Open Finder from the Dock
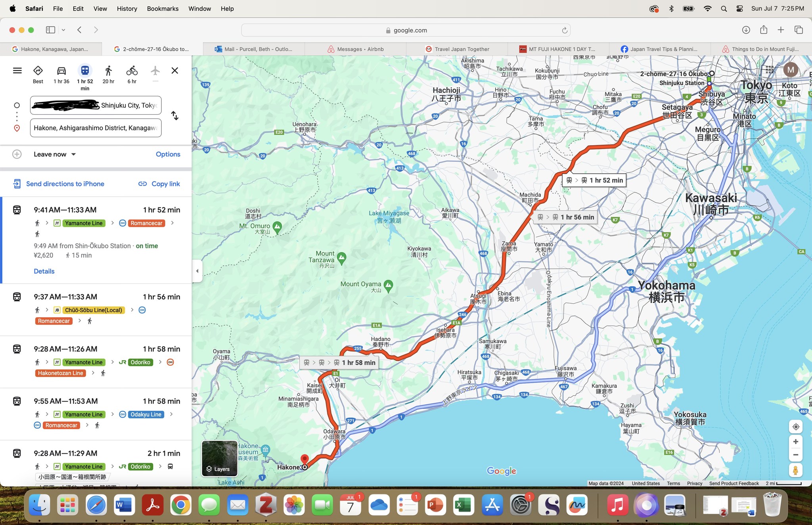 (x=40, y=505)
